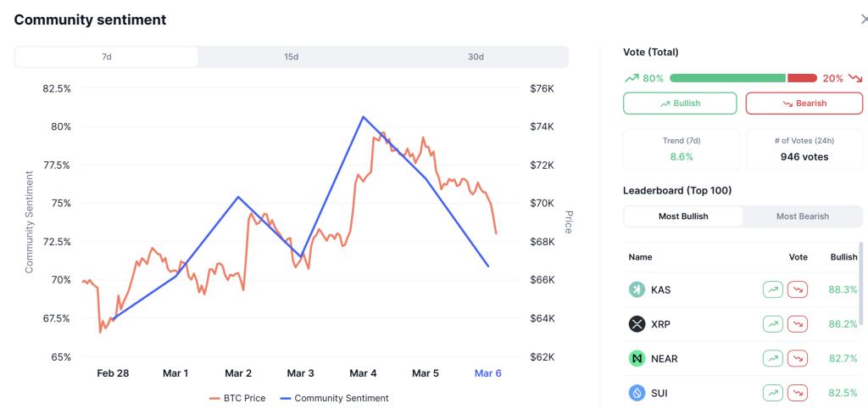The image size is (868, 409).
Task: Vote bearish arrow for KAS
Action: [797, 289]
